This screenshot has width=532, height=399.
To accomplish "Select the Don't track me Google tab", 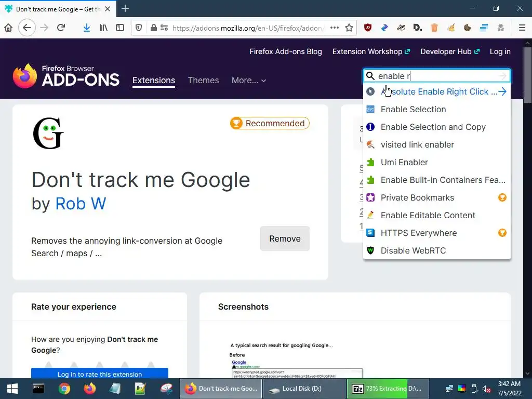I will coord(58,9).
